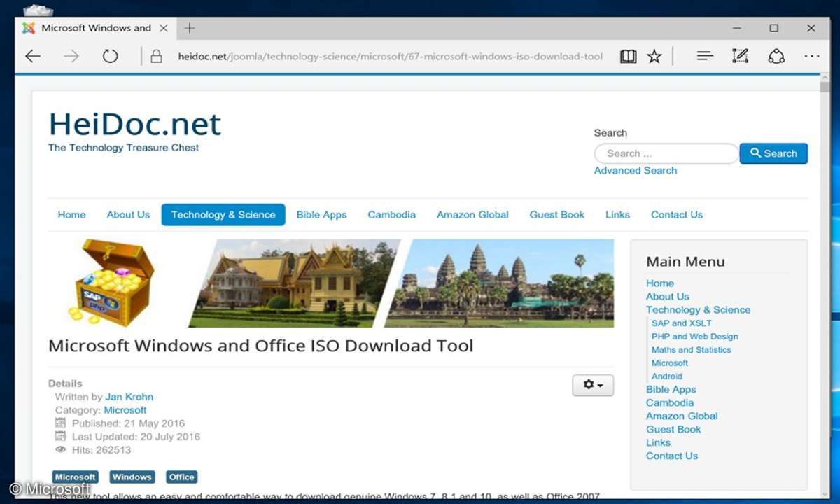Open Microsoft submenu item in sidebar

[670, 363]
